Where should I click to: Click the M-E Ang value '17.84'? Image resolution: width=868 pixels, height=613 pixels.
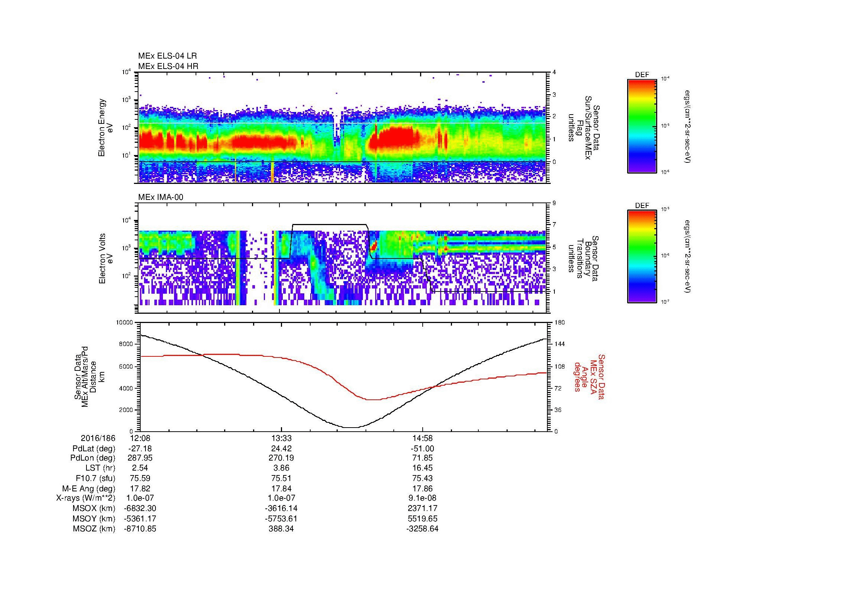coord(281,488)
